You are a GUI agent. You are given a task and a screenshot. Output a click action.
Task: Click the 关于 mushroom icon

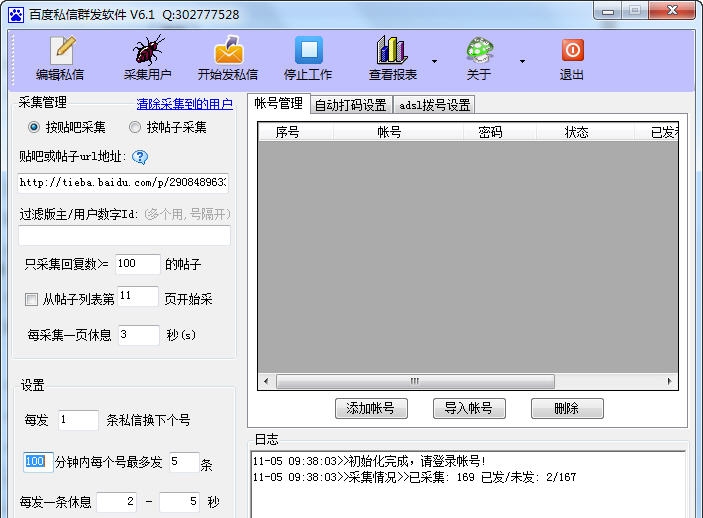(x=479, y=50)
